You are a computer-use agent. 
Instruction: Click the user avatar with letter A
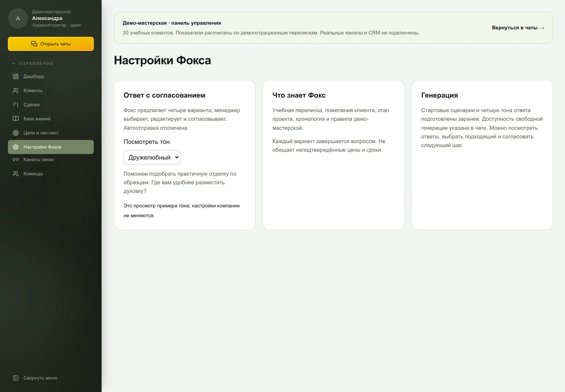pos(18,18)
